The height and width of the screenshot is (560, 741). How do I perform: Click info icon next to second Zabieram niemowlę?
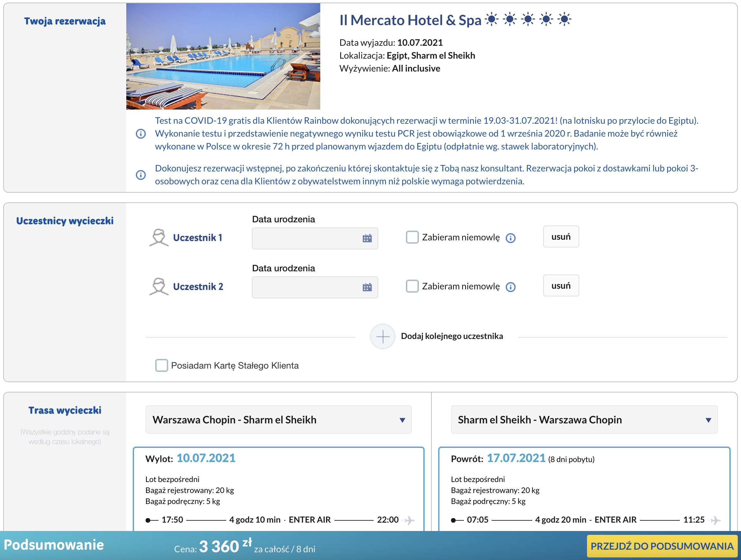coord(511,287)
